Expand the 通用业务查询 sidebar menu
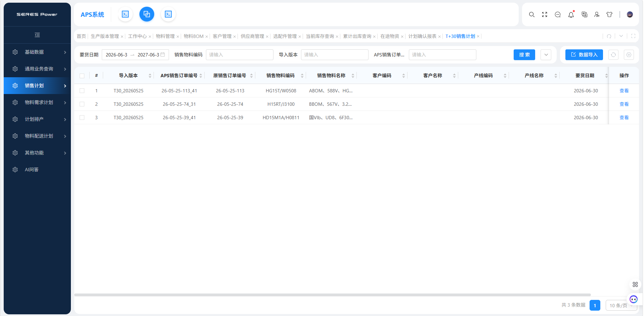 (x=37, y=69)
